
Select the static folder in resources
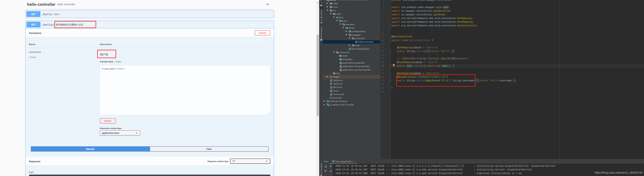344,56
